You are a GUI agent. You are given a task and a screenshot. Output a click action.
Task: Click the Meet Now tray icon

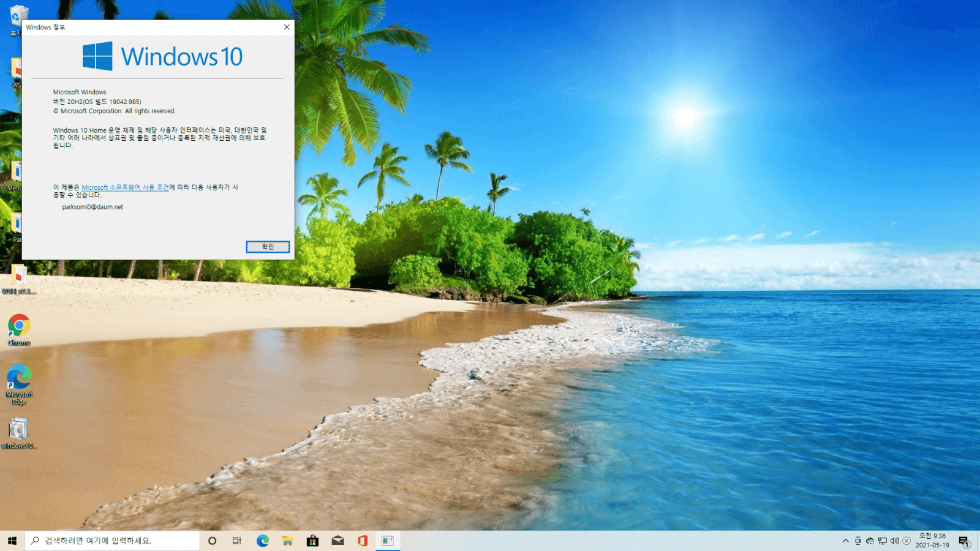[858, 541]
